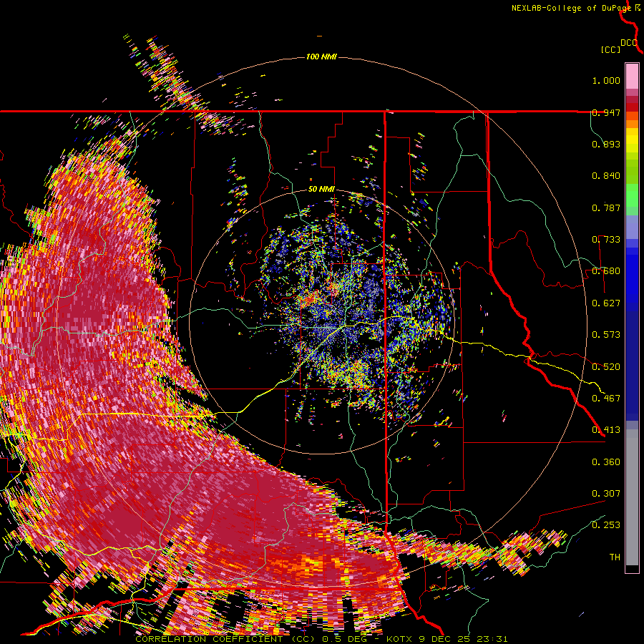Click the 100 NMI range ring label

tap(321, 57)
